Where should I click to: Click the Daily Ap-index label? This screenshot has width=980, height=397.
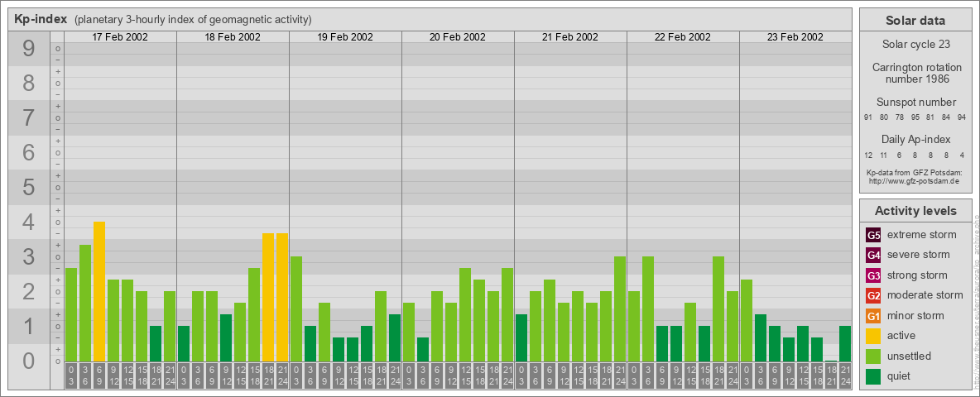(x=915, y=139)
